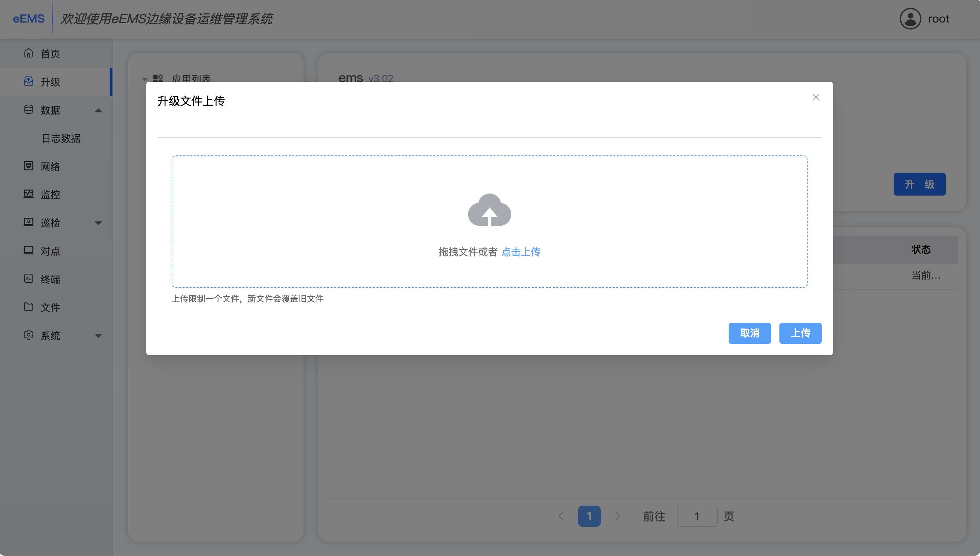Viewport: 980px width, 556px height.
Task: Click the monitor chart icon beside 监控
Action: click(29, 194)
